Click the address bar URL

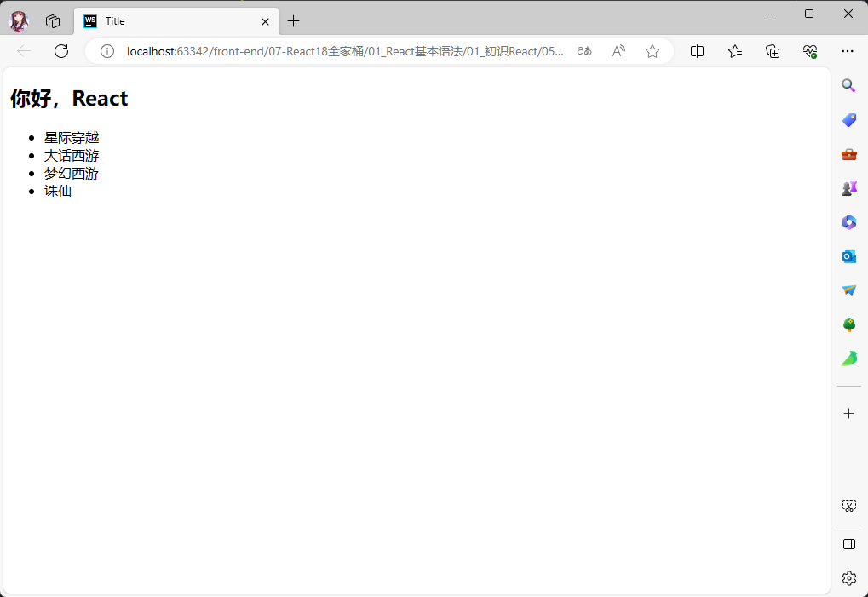(345, 51)
